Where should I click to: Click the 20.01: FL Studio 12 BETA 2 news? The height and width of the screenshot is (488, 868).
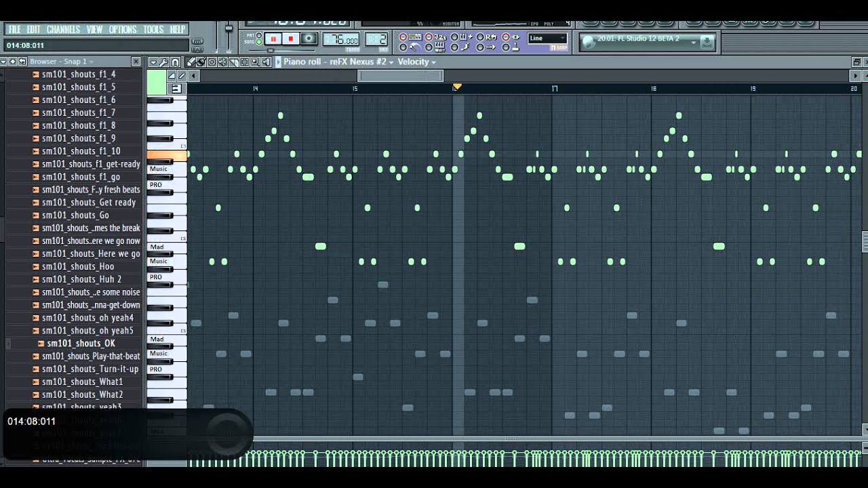638,39
